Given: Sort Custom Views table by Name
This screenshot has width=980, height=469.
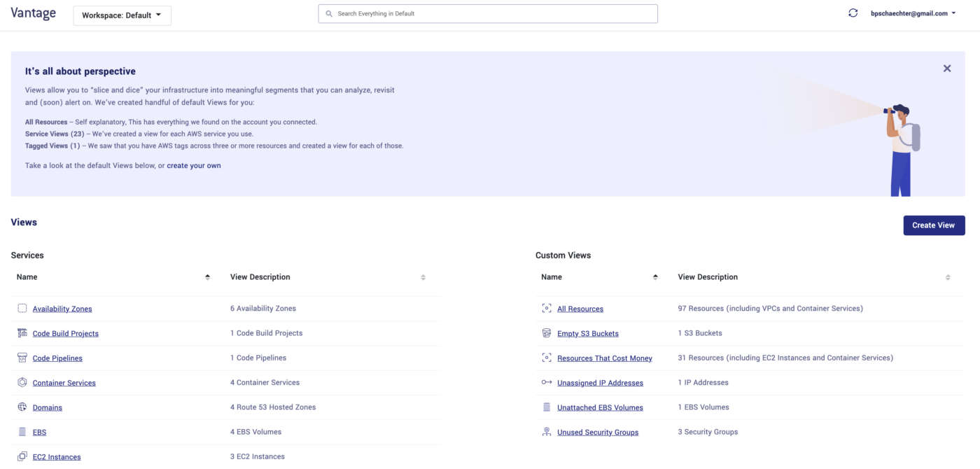Looking at the screenshot, I should (x=655, y=277).
